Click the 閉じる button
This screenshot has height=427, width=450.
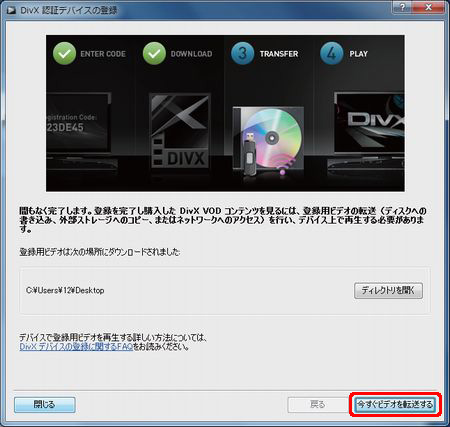(x=45, y=405)
